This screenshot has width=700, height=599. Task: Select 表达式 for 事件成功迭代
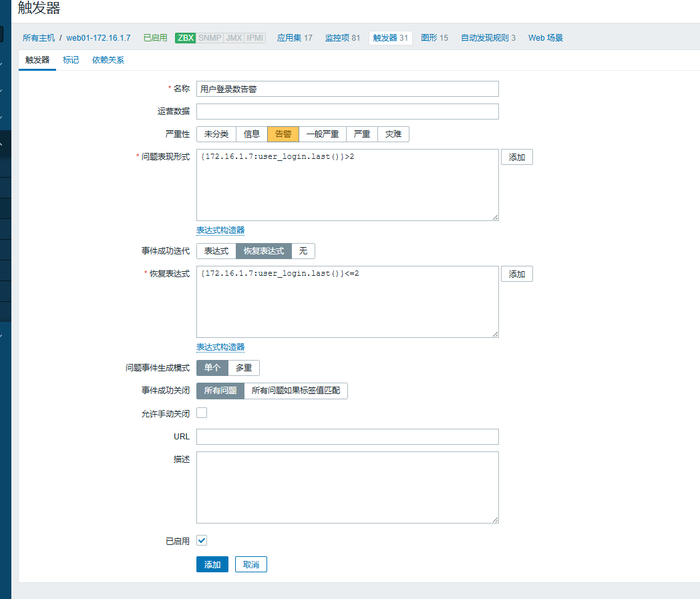click(x=216, y=251)
